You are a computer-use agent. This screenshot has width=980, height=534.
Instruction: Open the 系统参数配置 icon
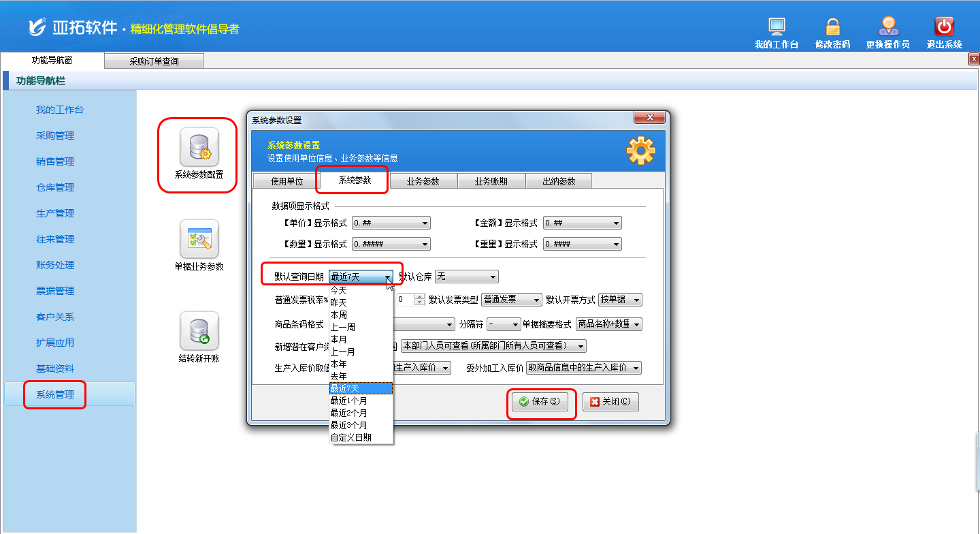199,147
